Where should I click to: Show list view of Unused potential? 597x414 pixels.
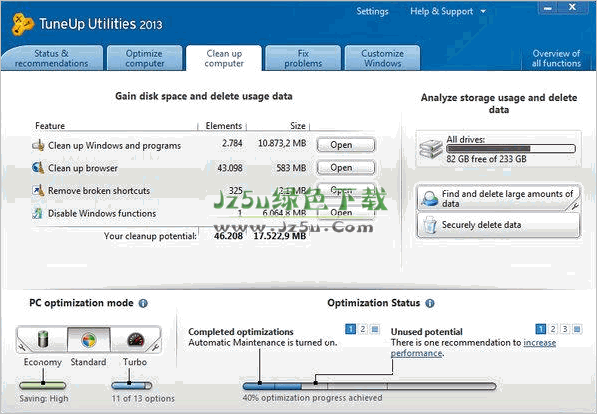(577, 329)
